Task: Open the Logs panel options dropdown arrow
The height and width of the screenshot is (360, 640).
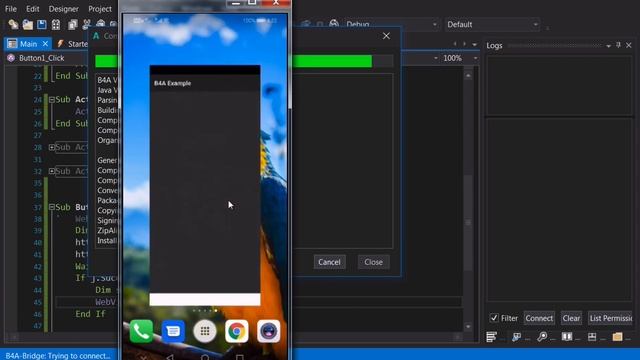Action: coord(608,46)
